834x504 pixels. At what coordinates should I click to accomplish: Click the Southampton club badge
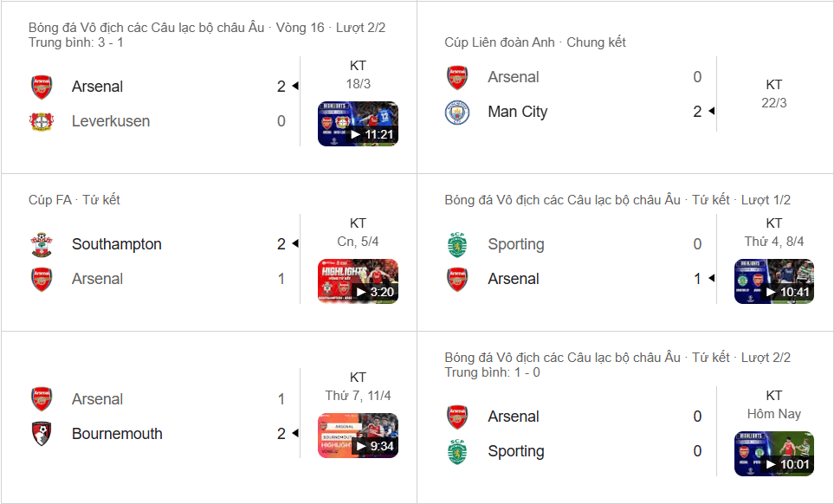click(x=41, y=244)
